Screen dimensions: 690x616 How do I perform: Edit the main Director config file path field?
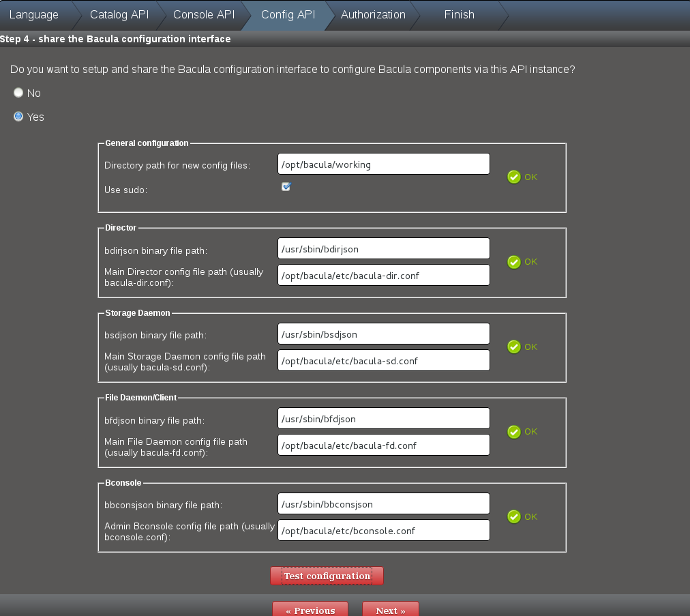pyautogui.click(x=384, y=275)
